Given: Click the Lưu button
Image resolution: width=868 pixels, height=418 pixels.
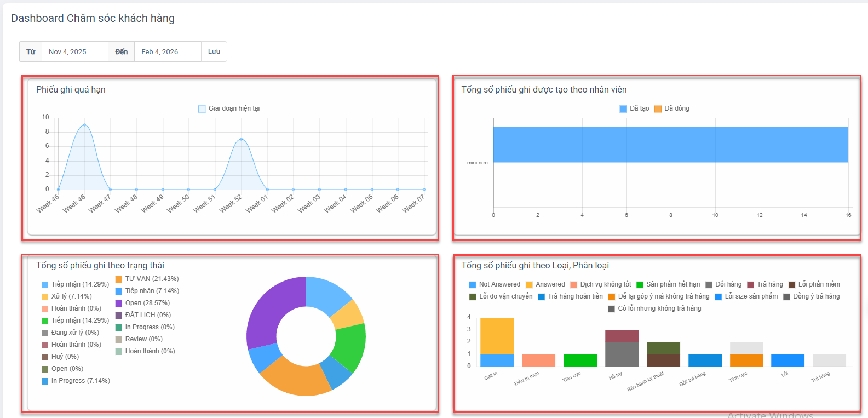Looking at the screenshot, I should pos(214,51).
